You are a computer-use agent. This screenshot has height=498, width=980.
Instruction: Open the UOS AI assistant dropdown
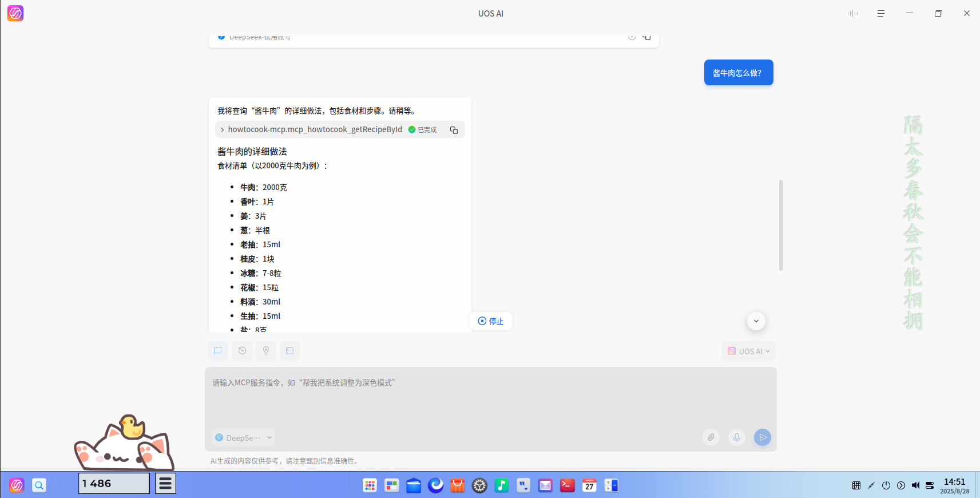(x=749, y=351)
